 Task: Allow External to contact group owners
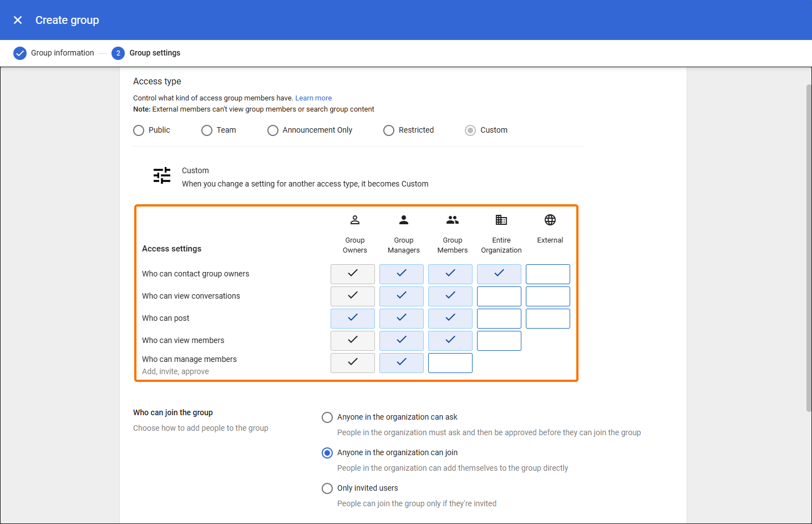pyautogui.click(x=548, y=274)
